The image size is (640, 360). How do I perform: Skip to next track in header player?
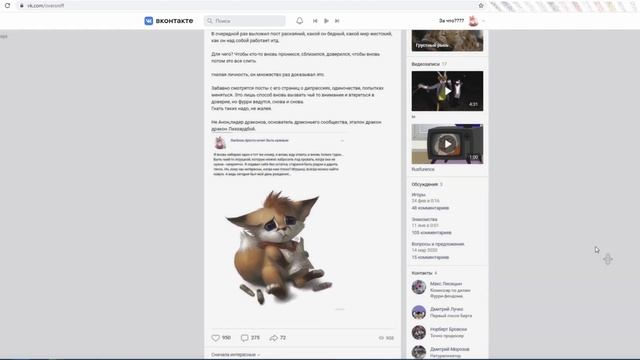coord(337,21)
